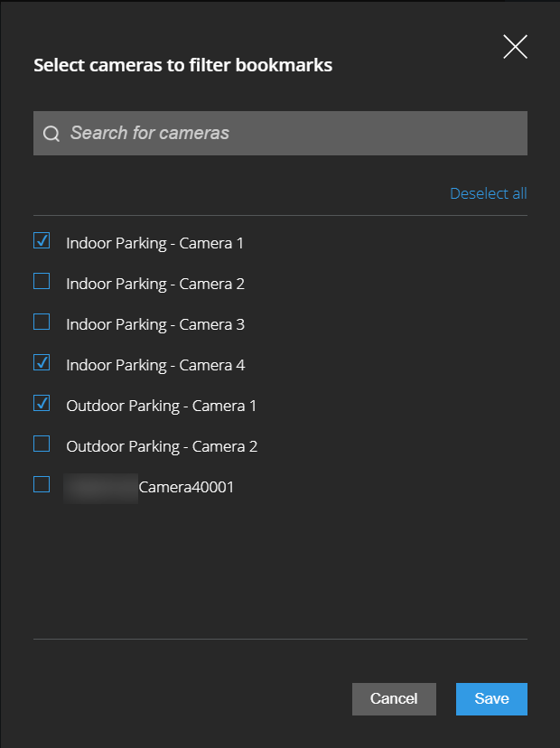Enable the Indoor Parking - Camera 2 checkbox
560x748 pixels.
pyautogui.click(x=41, y=281)
